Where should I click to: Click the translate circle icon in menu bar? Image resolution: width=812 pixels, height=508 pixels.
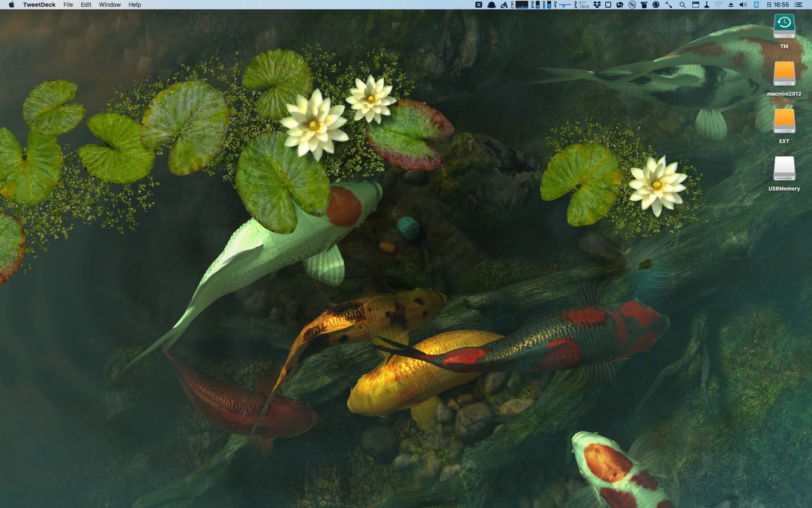tap(632, 4)
